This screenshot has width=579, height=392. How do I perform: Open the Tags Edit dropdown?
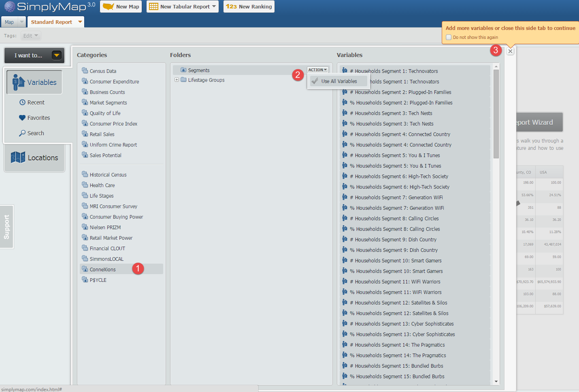click(31, 36)
